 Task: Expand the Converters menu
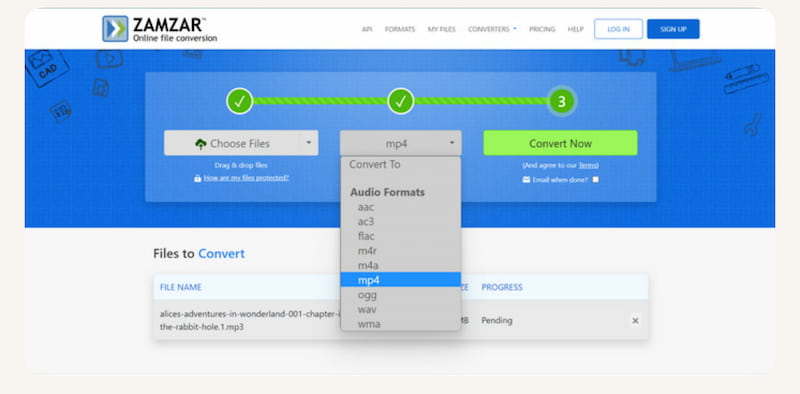click(492, 29)
